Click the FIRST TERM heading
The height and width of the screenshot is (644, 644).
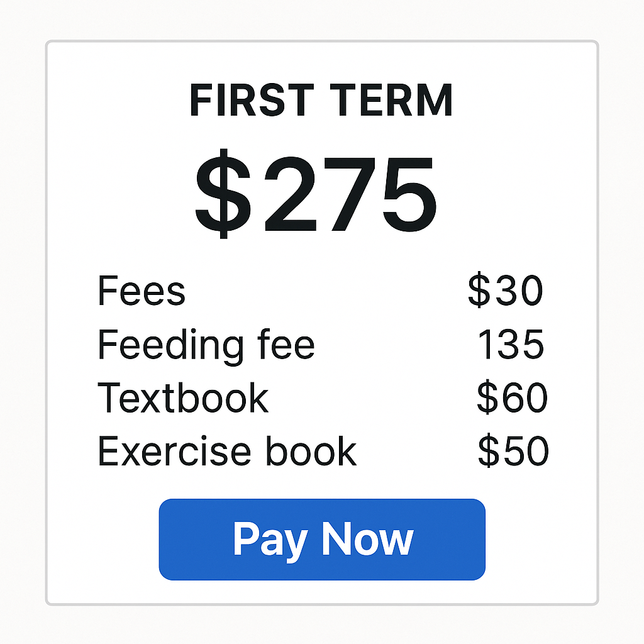click(x=321, y=101)
